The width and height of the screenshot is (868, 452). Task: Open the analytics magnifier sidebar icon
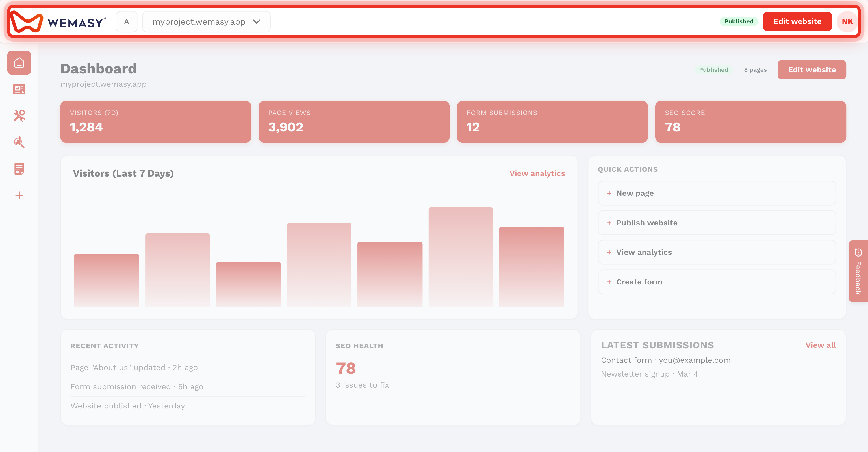19,142
